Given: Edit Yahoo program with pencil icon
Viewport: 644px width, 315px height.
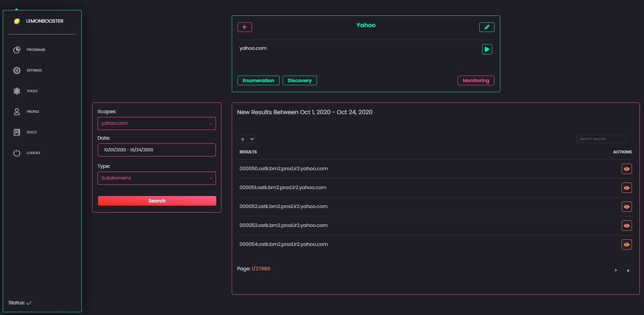Looking at the screenshot, I should point(487,27).
